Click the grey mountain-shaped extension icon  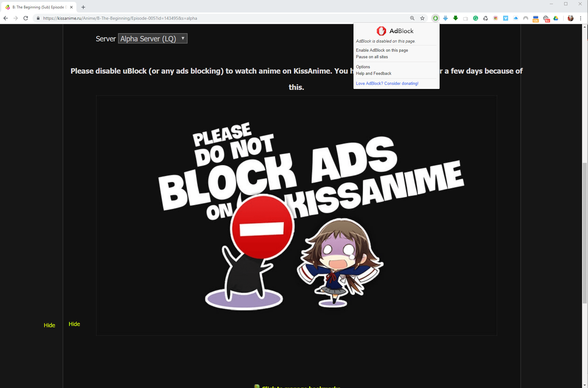point(526,18)
